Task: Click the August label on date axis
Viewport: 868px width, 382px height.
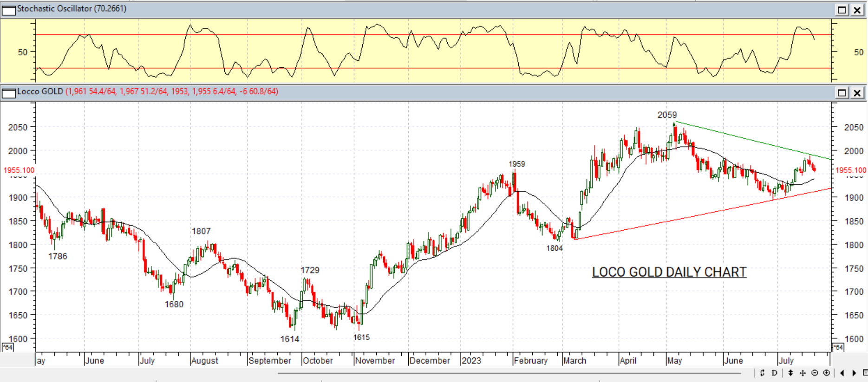Action: click(204, 361)
